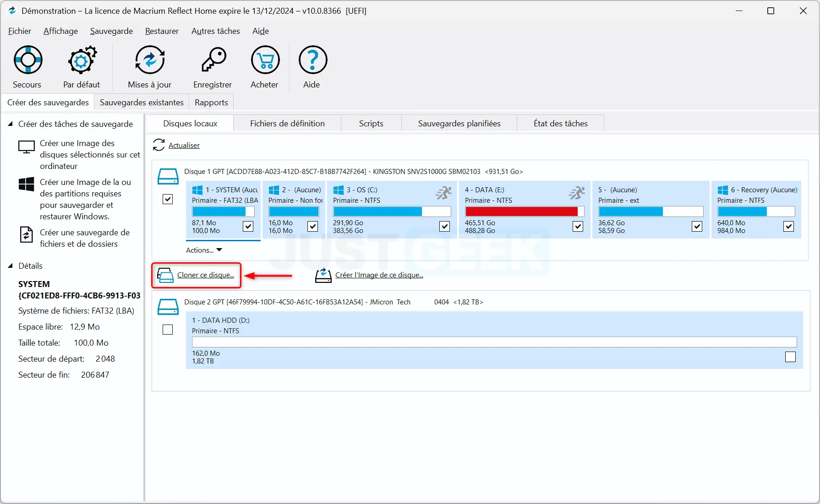This screenshot has height=504, width=820.
Task: Click Créer une sauvegarde de fichiers et dossiers
Action: coord(85,238)
